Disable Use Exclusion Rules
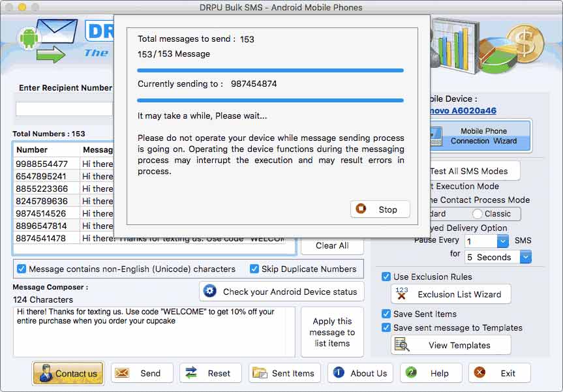 [x=386, y=277]
